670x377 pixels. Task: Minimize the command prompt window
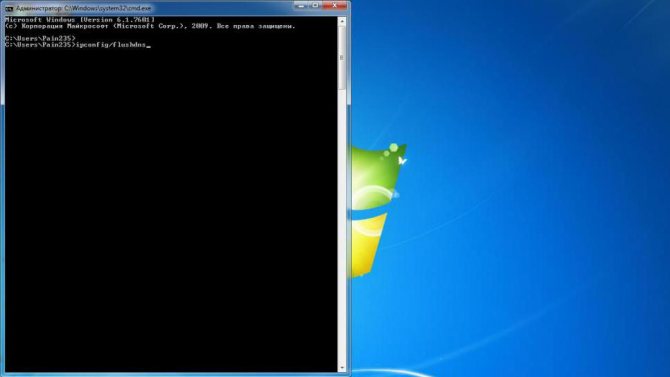[301, 5]
